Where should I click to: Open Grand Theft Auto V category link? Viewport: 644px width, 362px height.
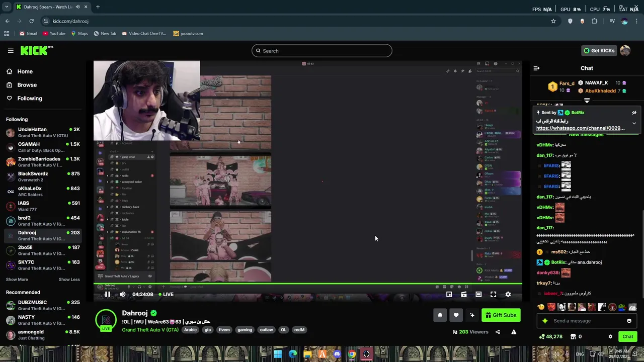click(x=150, y=330)
